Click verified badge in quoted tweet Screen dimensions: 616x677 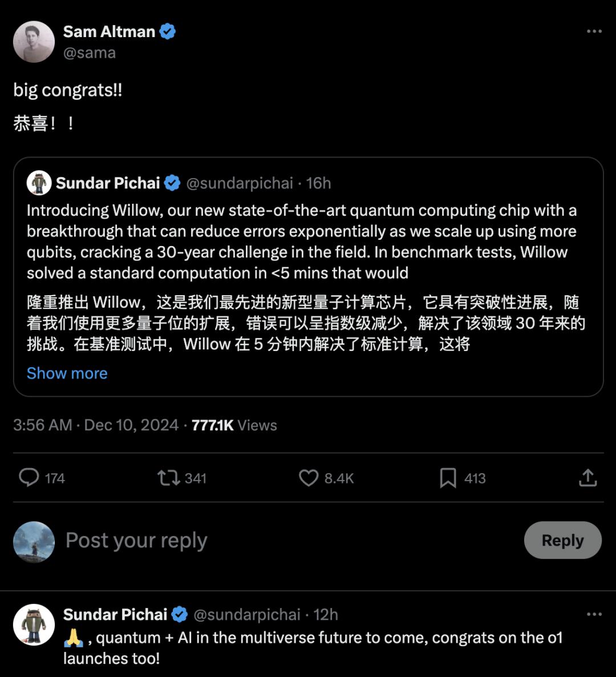tap(172, 183)
